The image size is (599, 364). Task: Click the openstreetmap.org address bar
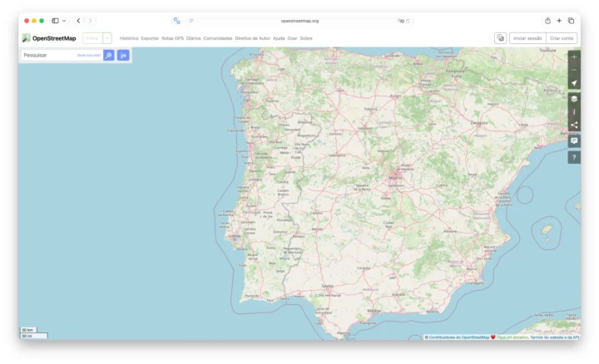click(299, 21)
